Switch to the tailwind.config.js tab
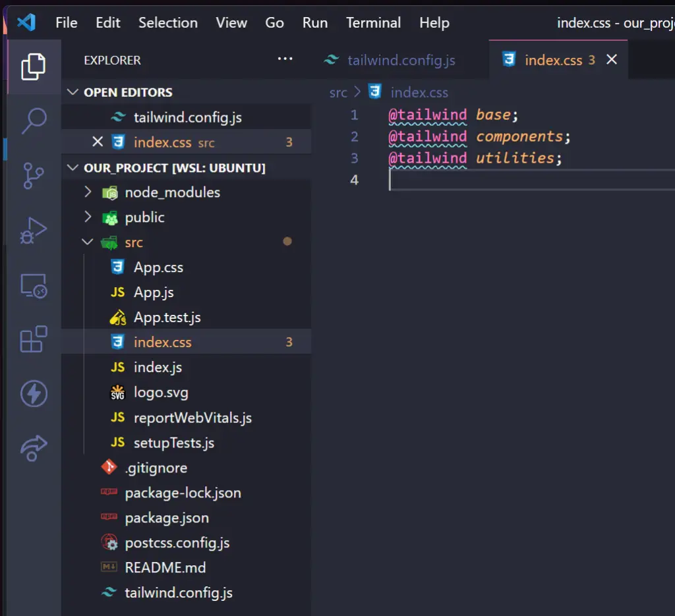 (401, 60)
